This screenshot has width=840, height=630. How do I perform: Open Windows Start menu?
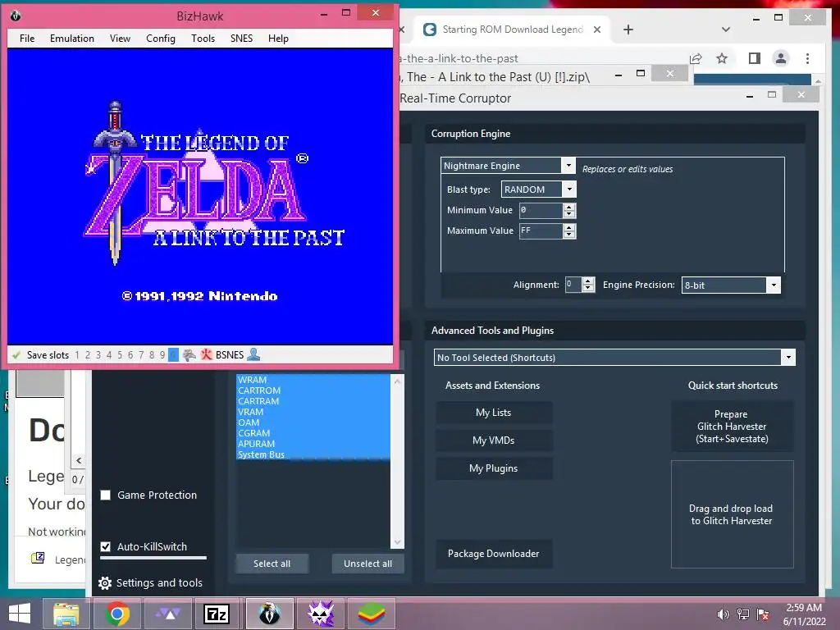(20, 614)
